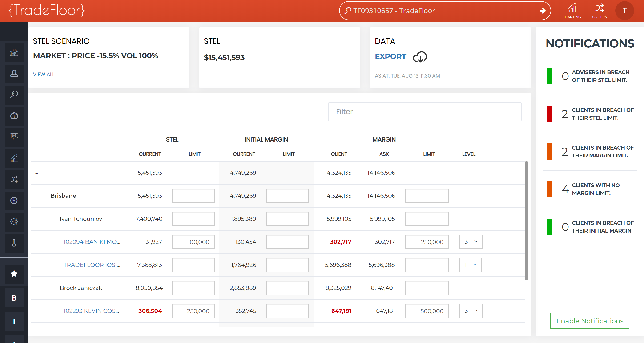Collapse the Brock Janiczak adviser row
This screenshot has height=343, width=644.
pyautogui.click(x=46, y=289)
